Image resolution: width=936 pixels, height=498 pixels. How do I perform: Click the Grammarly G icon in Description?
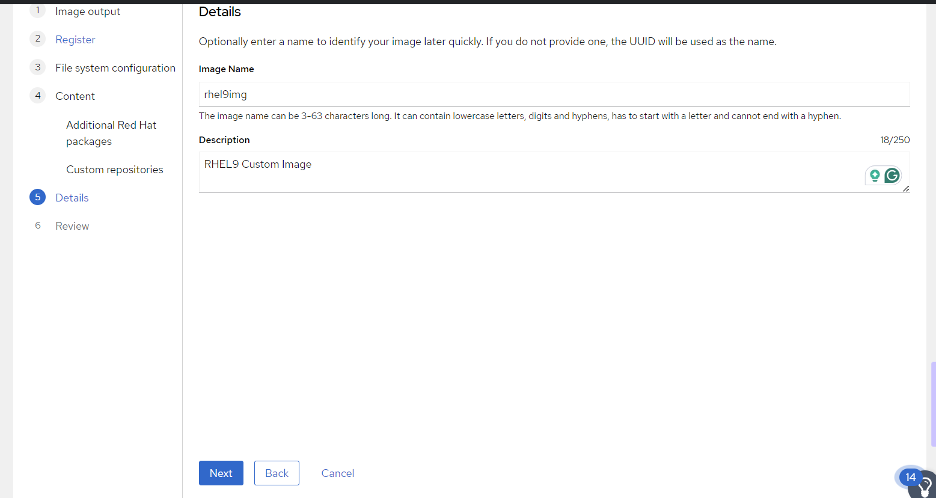(x=892, y=176)
